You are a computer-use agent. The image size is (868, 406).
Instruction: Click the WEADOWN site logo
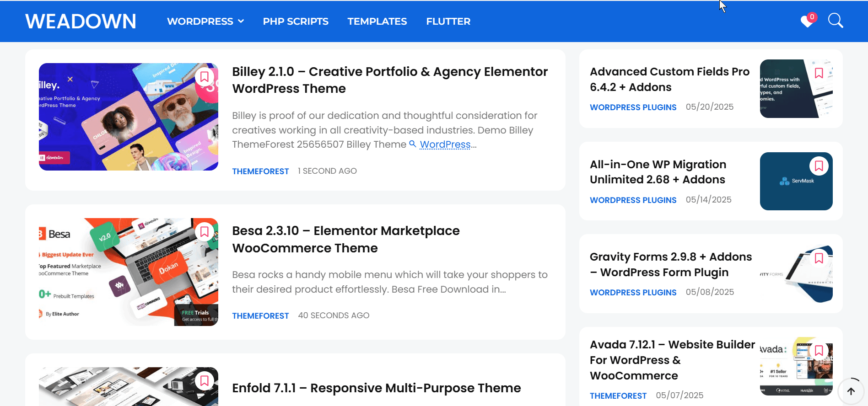point(81,21)
